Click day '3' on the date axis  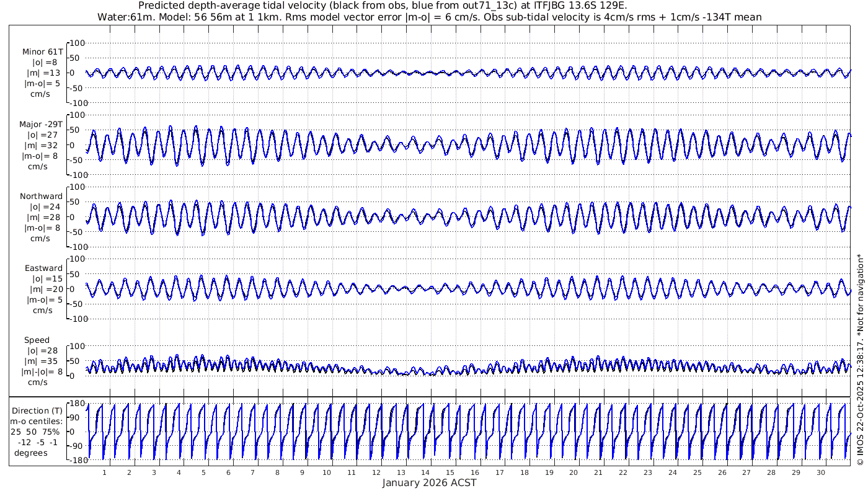154,472
